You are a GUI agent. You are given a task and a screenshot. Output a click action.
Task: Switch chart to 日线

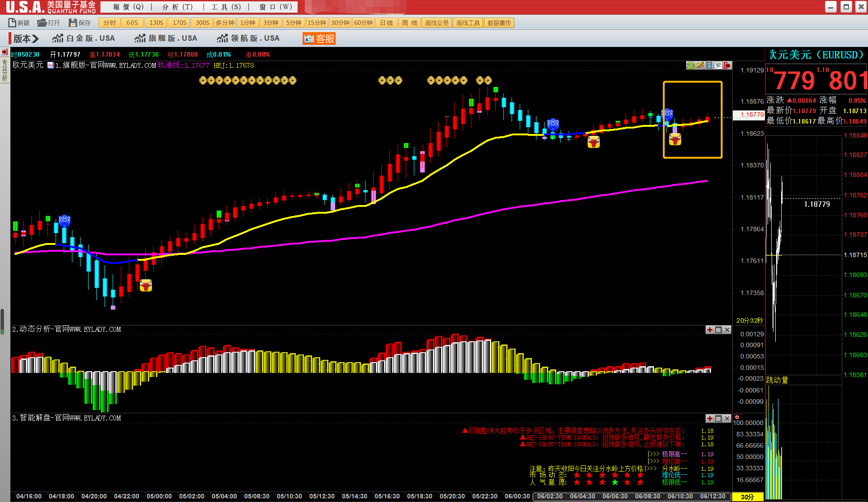tap(386, 23)
